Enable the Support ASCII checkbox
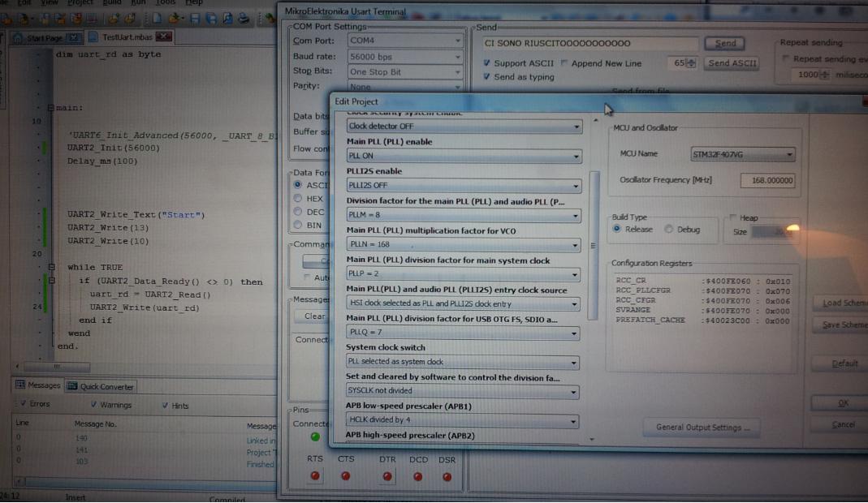Screen dimensions: 868x503 click(486, 62)
